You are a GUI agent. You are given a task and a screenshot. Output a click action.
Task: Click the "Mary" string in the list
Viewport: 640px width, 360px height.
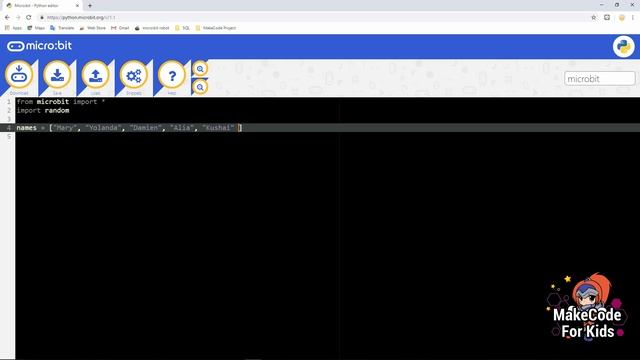tap(64, 128)
